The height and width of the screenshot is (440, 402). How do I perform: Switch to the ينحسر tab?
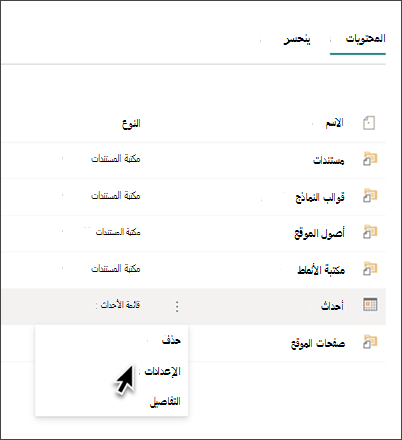click(x=297, y=39)
